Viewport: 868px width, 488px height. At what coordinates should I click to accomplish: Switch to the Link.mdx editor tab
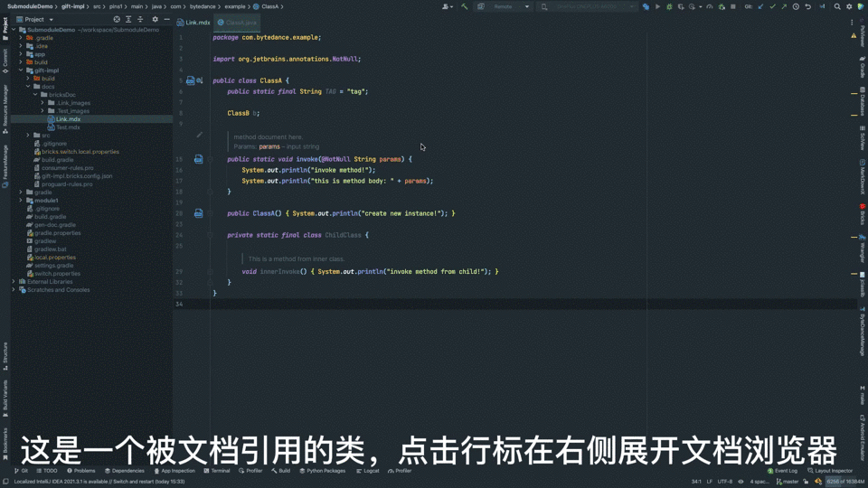193,23
